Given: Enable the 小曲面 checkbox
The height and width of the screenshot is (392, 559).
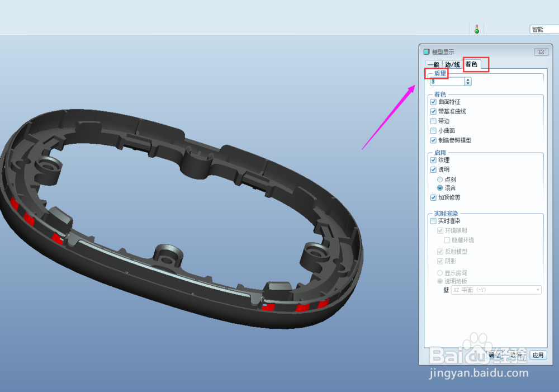Looking at the screenshot, I should 434,130.
